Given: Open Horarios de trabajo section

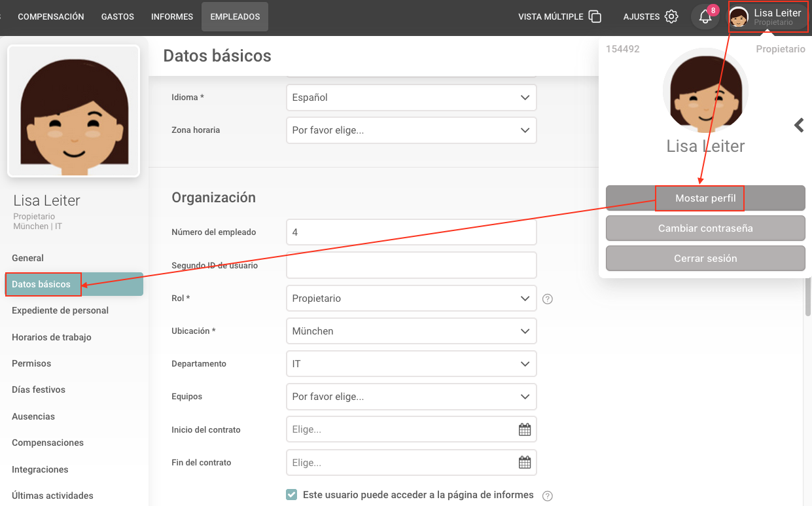Looking at the screenshot, I should point(52,337).
